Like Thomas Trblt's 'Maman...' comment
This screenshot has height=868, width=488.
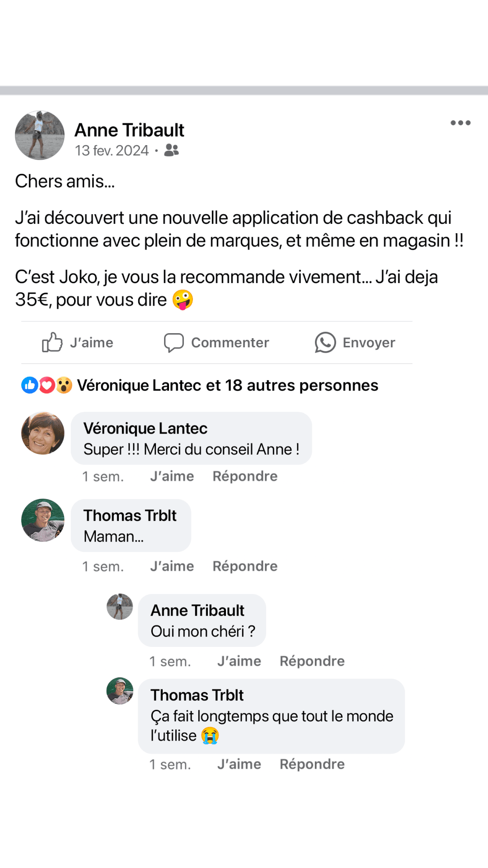172,566
